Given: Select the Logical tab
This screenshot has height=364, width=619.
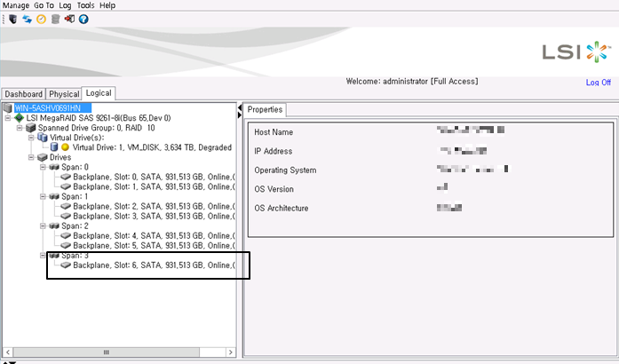Looking at the screenshot, I should coord(99,93).
